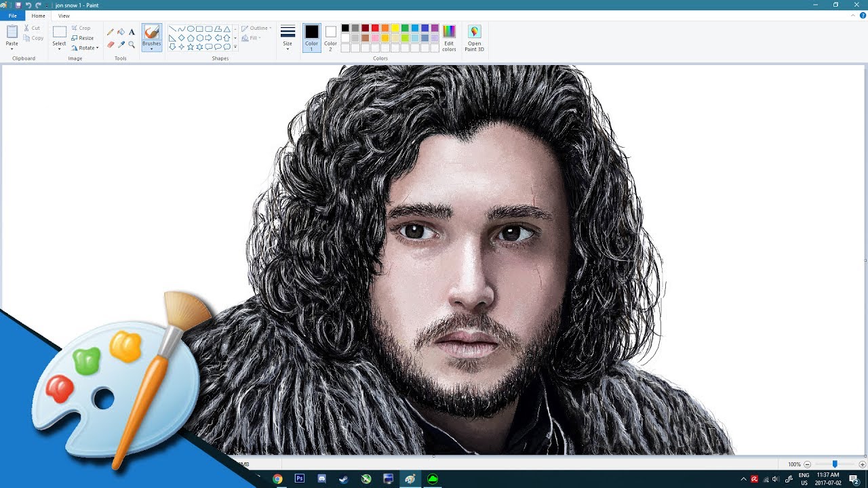This screenshot has height=488, width=868.
Task: Click the Crop button
Action: (81, 28)
